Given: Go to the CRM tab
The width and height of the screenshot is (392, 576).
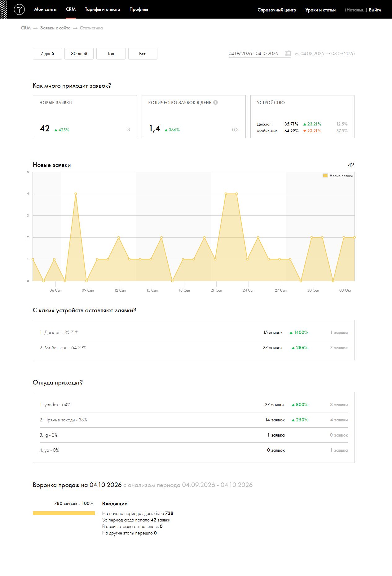Looking at the screenshot, I should pos(71,9).
